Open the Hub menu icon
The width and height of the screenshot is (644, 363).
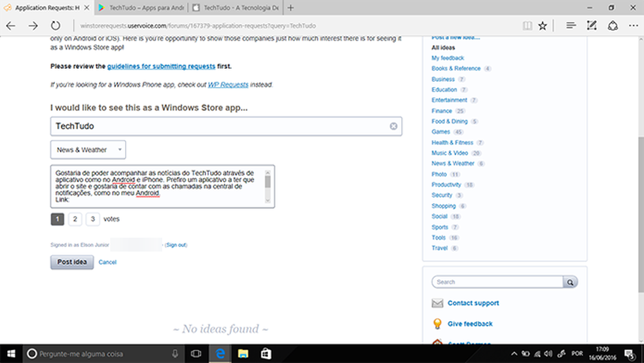click(571, 26)
